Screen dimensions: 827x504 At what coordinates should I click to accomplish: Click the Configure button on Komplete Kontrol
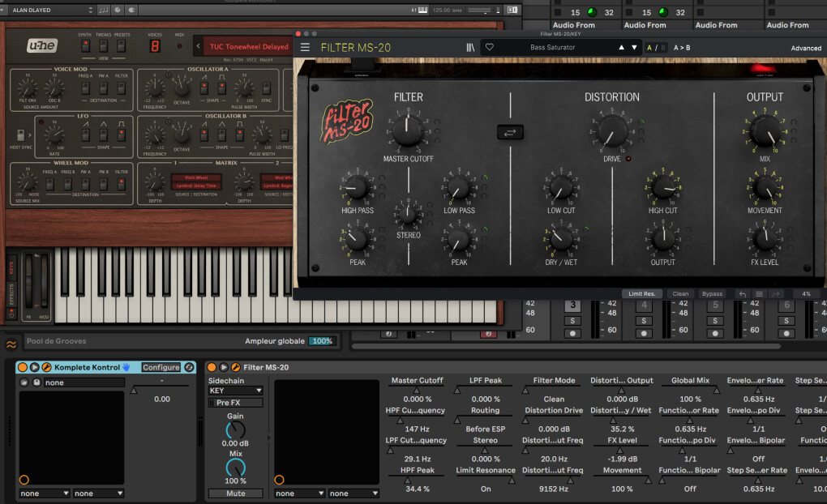pos(161,367)
